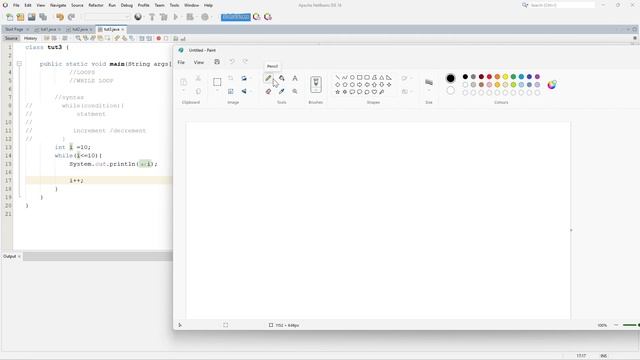This screenshot has width=640, height=360.
Task: Close the tut3.java editor tab
Action: coord(122,30)
